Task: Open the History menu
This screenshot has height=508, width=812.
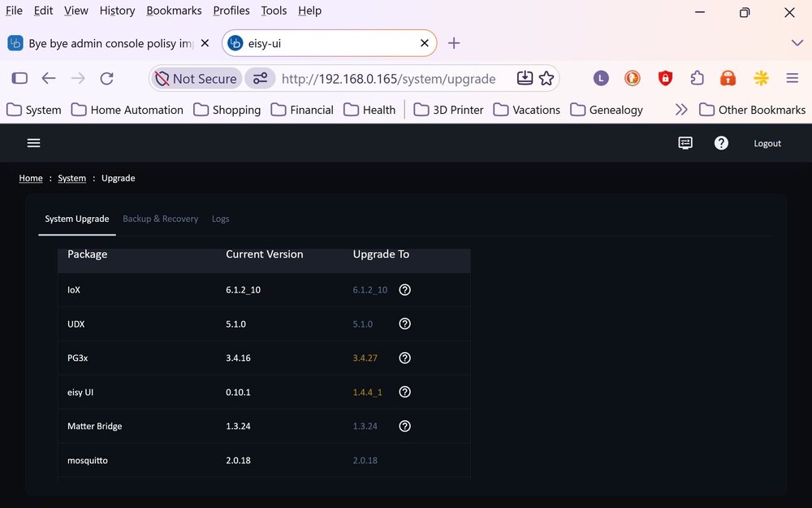Action: (x=117, y=11)
